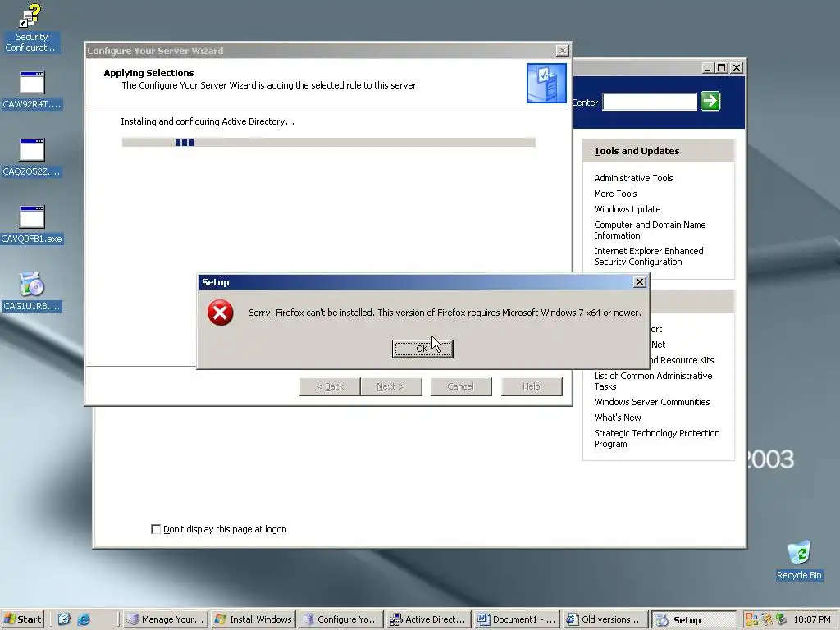This screenshot has height=630, width=840.
Task: Launch Internet Explorer quick launch icon
Action: pos(84,619)
